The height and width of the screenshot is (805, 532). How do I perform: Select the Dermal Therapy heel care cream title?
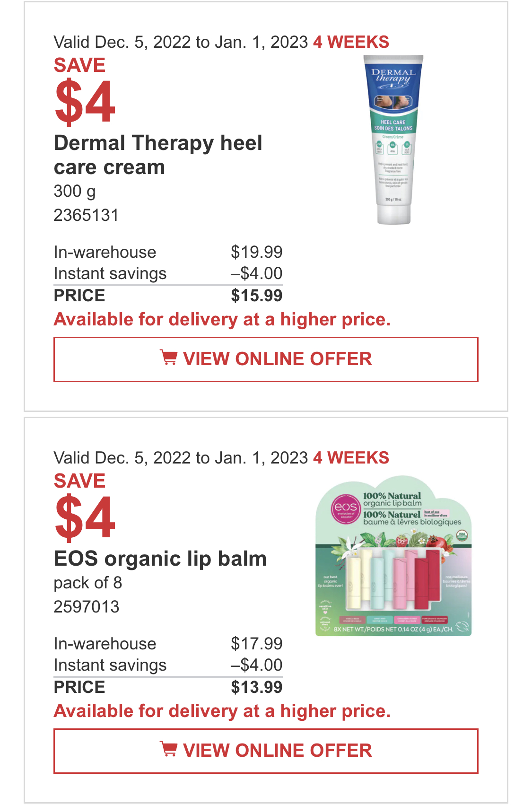158,155
